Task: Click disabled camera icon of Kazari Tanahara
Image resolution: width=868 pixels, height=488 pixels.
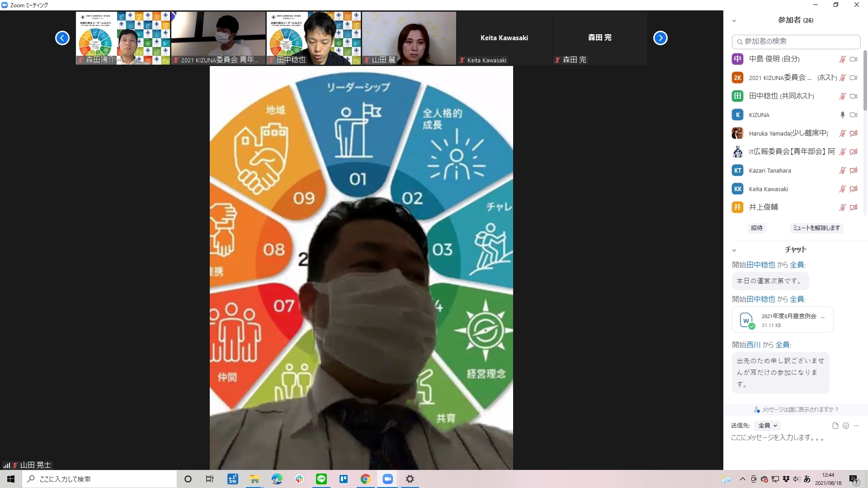Action: (854, 170)
